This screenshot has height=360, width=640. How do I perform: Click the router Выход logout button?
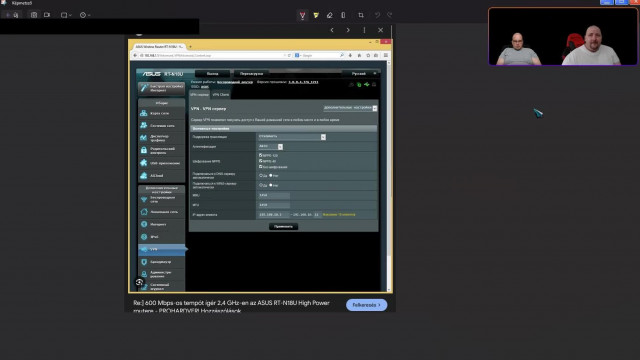coord(212,74)
